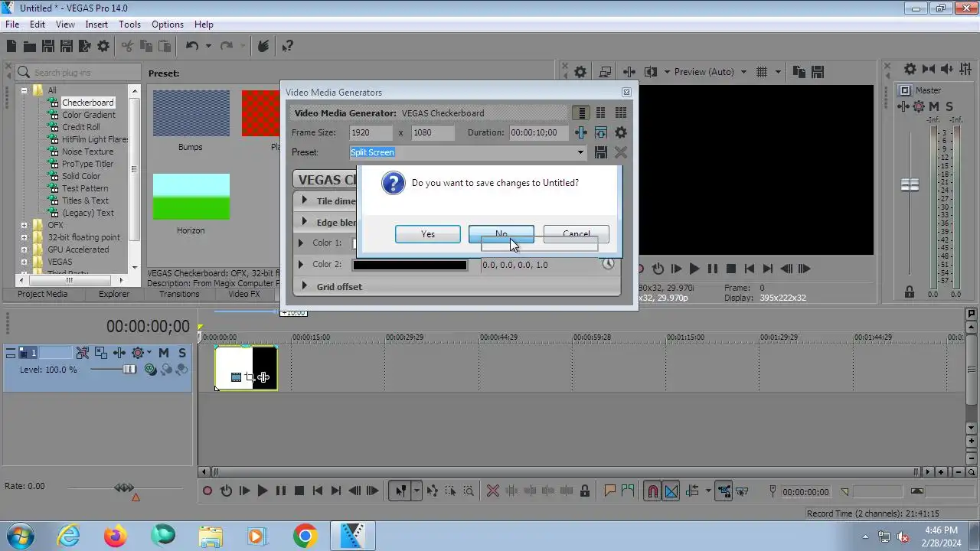Click the Master fader handle

click(x=910, y=185)
